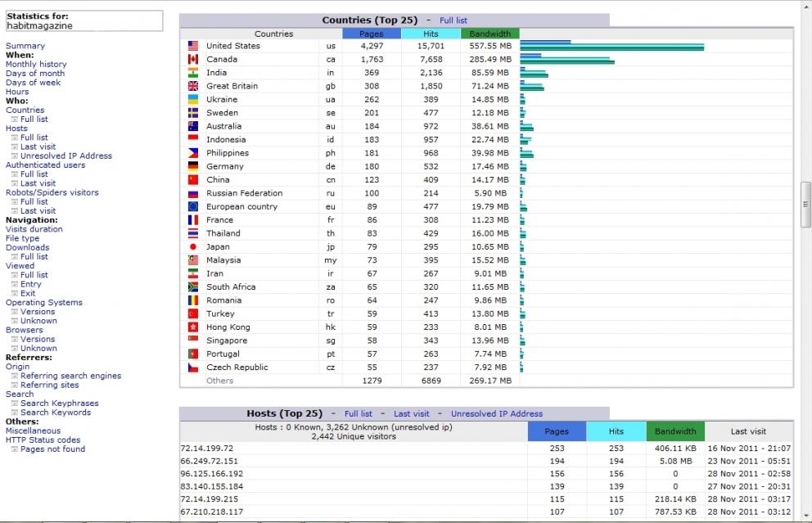Open the Monthly history report
812x523 pixels.
[36, 64]
